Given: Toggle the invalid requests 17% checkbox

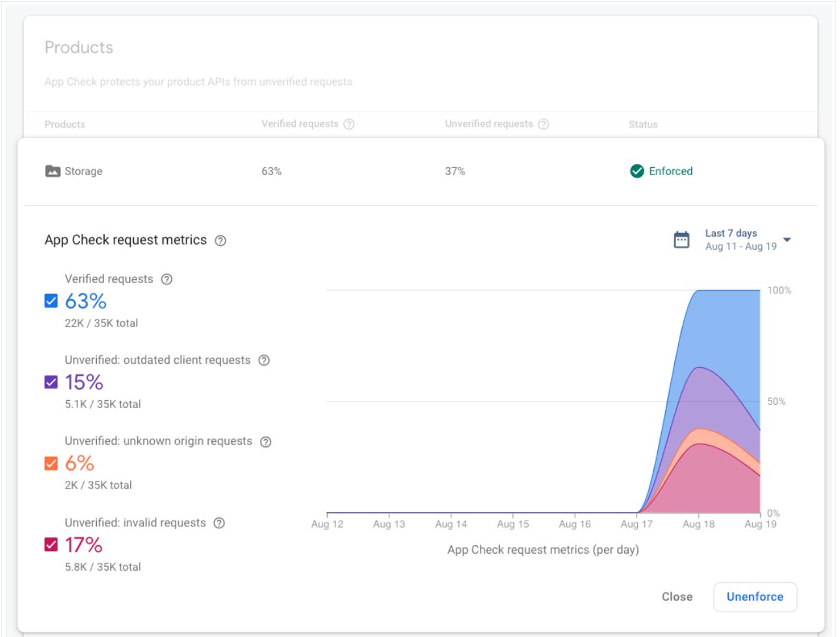Looking at the screenshot, I should coord(51,545).
